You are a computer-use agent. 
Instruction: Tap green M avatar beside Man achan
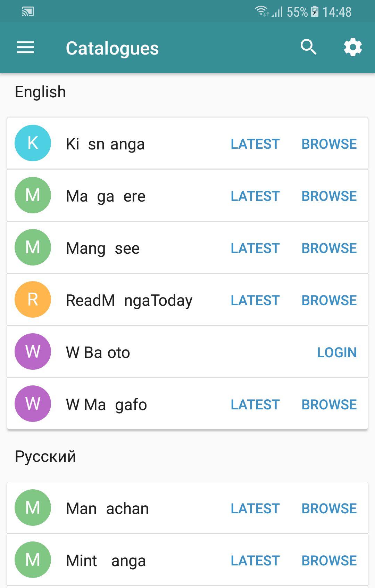coord(33,507)
